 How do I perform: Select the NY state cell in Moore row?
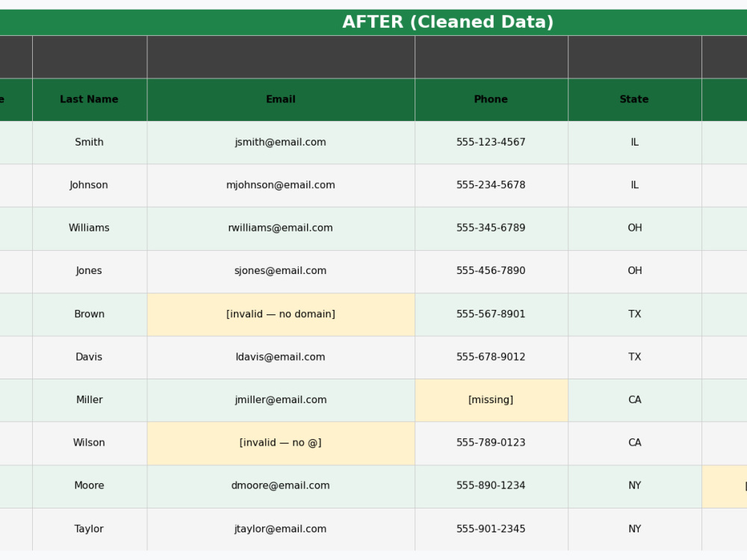pos(634,486)
